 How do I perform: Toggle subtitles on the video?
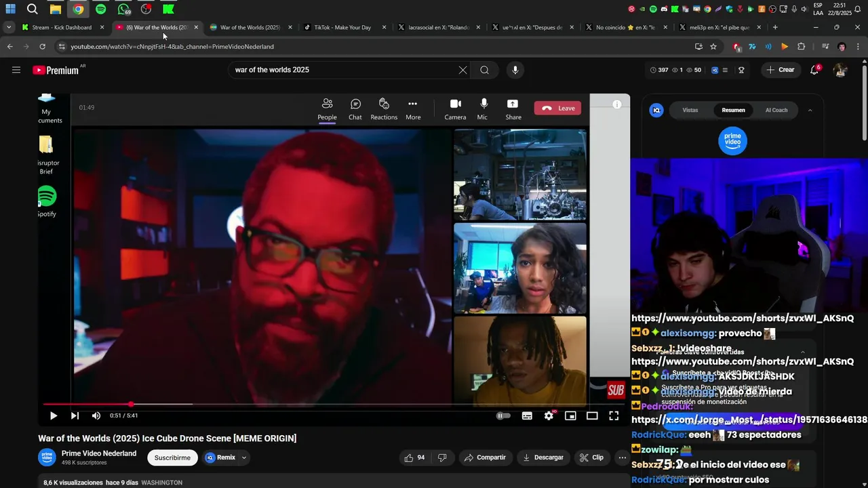pyautogui.click(x=527, y=415)
